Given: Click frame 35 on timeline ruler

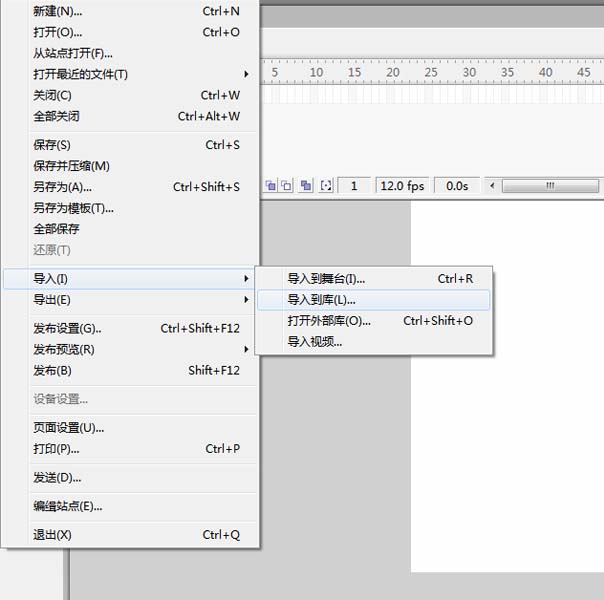Looking at the screenshot, I should point(507,72).
